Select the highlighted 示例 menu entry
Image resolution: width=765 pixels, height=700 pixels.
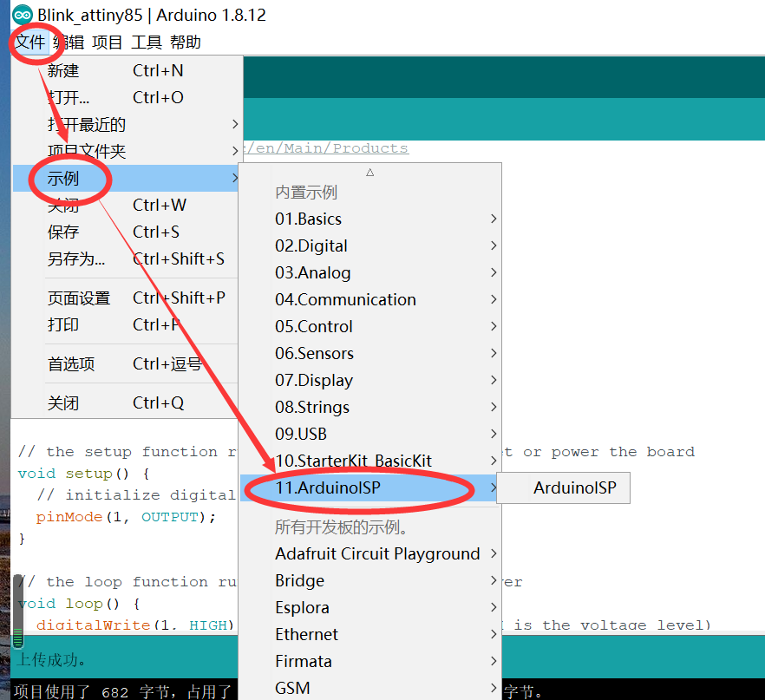(127, 178)
